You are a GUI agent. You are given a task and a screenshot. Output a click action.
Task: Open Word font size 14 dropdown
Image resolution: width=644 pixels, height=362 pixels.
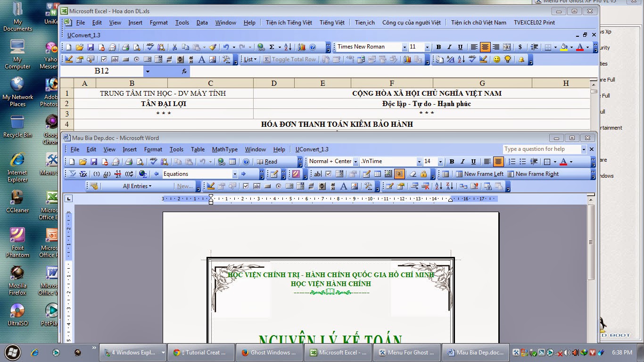pyautogui.click(x=440, y=162)
